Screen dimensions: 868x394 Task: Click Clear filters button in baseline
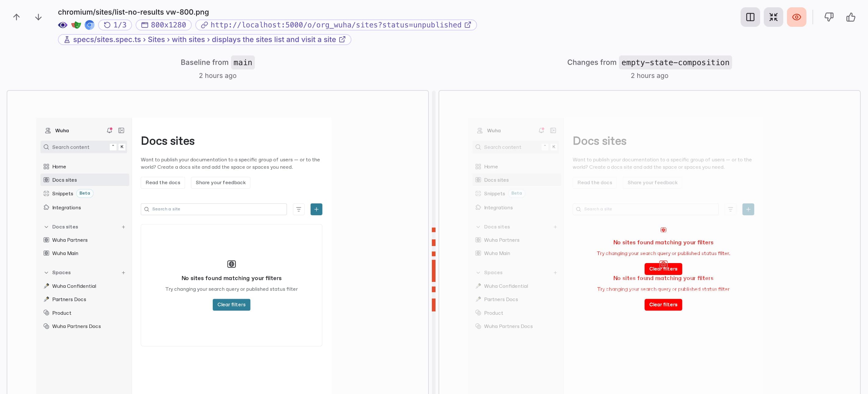[232, 305]
